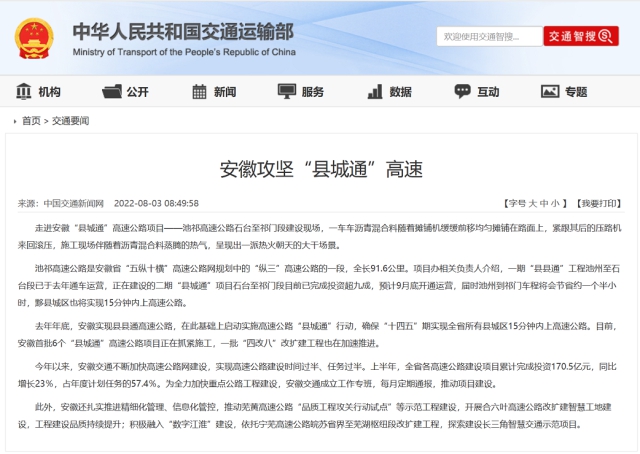Image resolution: width=640 pixels, height=454 pixels.
Task: Click the home icon in breadcrumb
Action: [x=12, y=121]
